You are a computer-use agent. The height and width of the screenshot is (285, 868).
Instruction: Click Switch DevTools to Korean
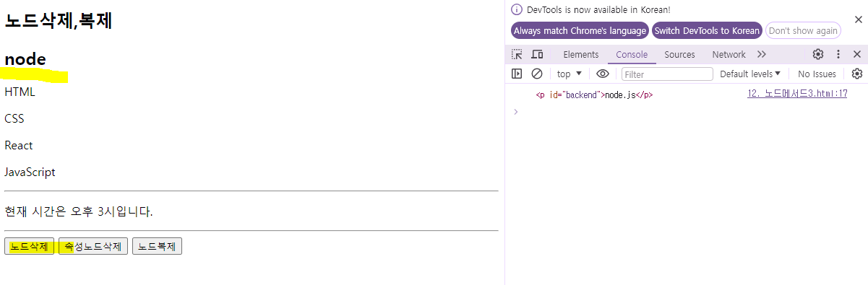pos(707,30)
